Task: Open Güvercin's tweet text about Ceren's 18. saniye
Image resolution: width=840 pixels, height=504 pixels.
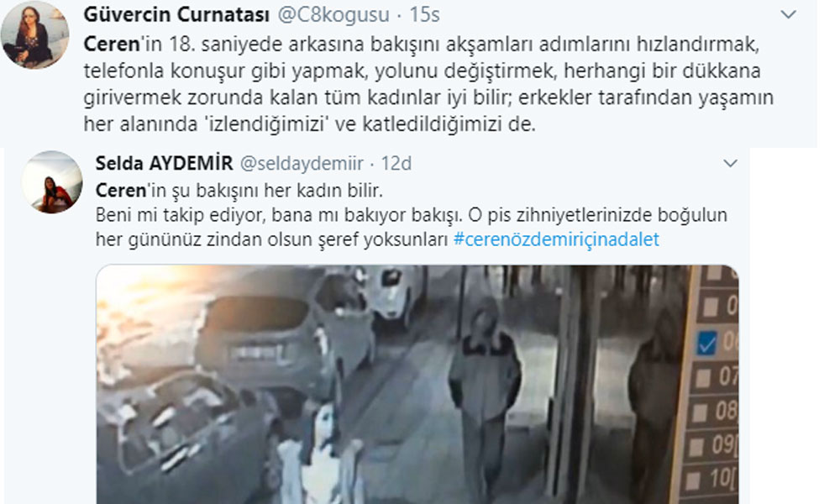Action: (x=428, y=84)
